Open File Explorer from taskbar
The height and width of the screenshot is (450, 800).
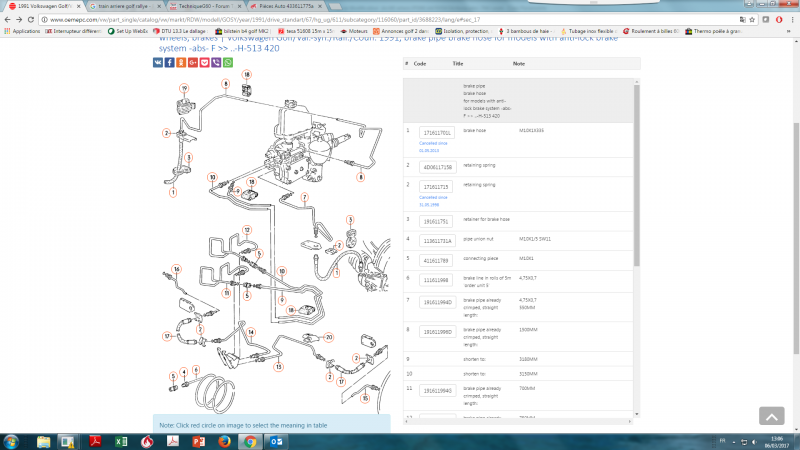coord(43,442)
